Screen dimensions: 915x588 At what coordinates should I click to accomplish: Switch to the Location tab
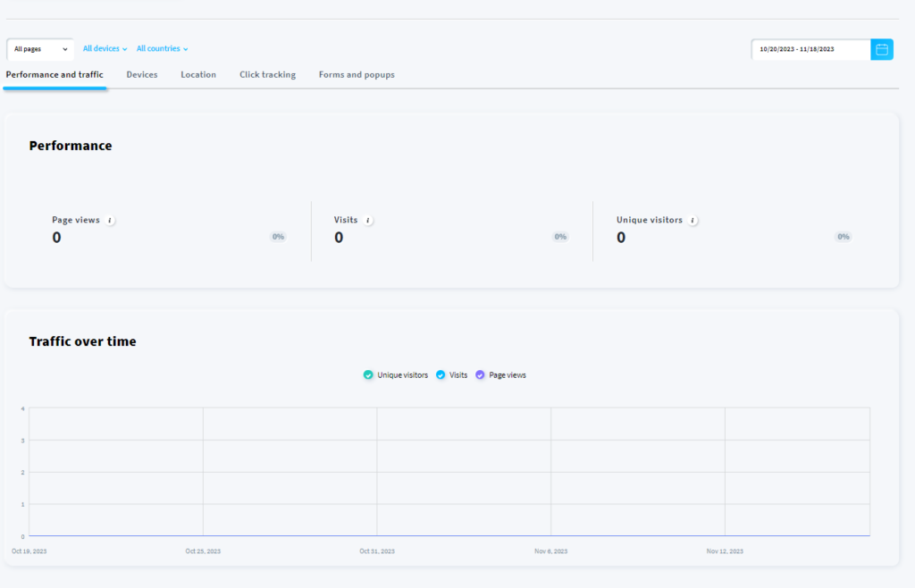pos(198,75)
